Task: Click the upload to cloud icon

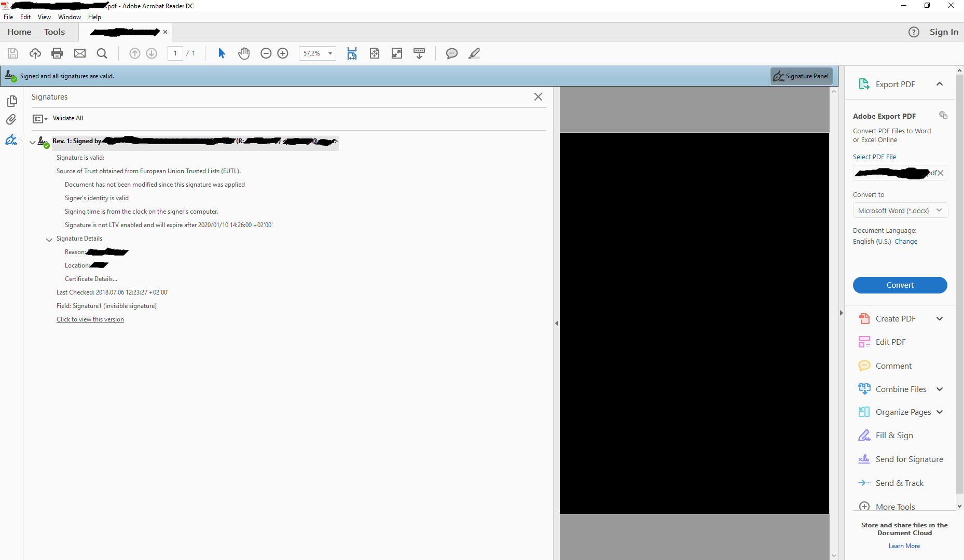Action: click(35, 53)
